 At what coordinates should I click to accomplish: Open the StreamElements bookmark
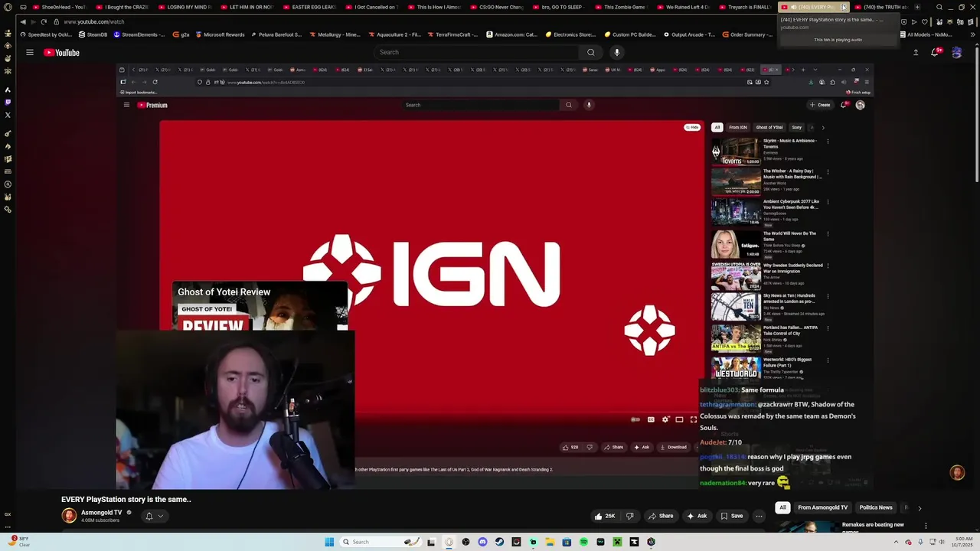[x=139, y=34]
